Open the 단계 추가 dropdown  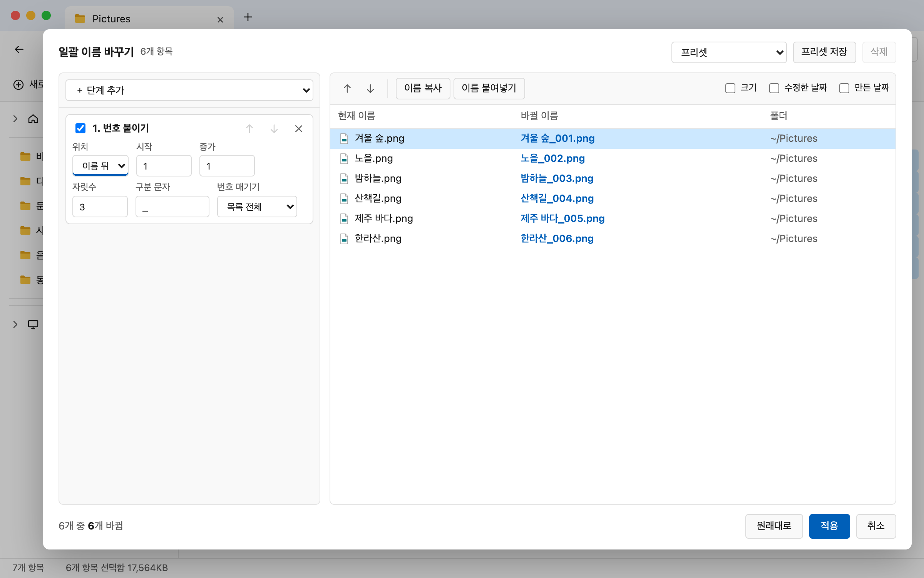(189, 90)
